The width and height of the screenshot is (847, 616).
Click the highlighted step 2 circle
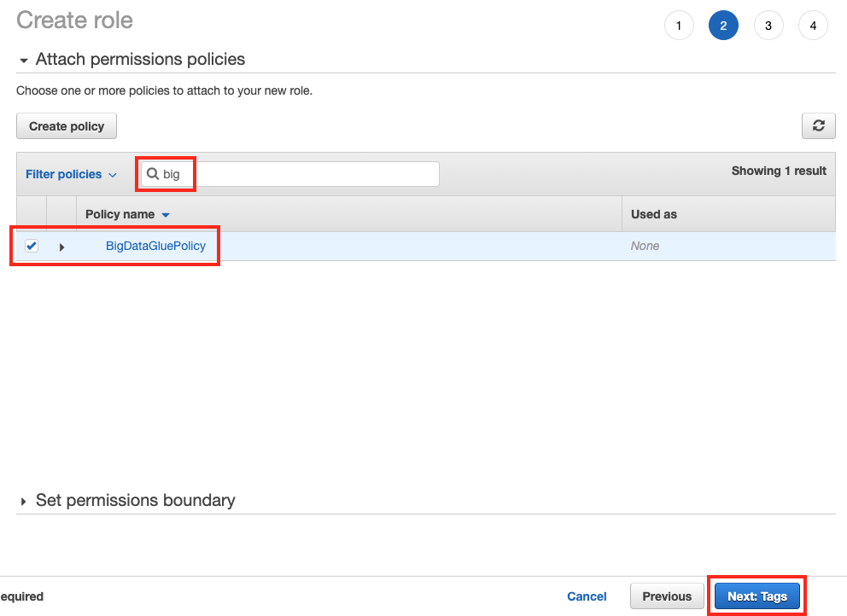click(723, 26)
